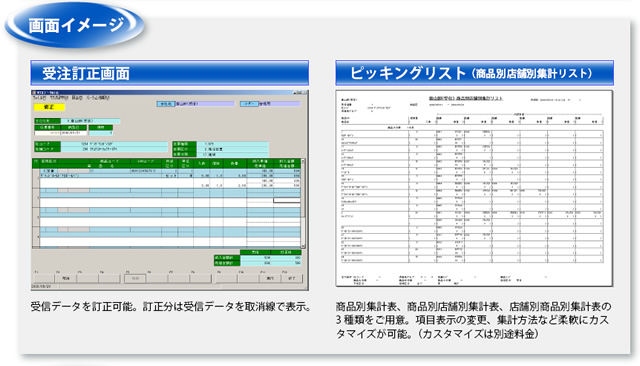Viewport: 640px width, 366px height.
Task: Click the 伝票番号 white input field
Action: click(x=47, y=133)
